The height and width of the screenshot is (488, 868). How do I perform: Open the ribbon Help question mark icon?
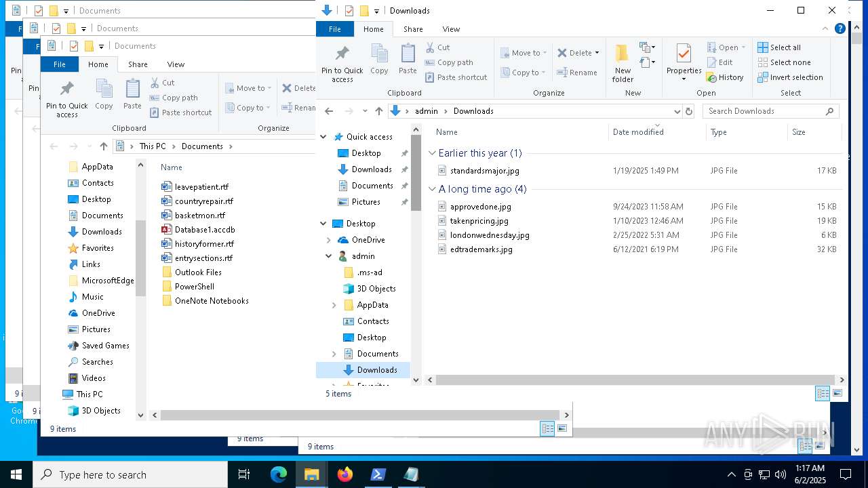[x=840, y=28]
